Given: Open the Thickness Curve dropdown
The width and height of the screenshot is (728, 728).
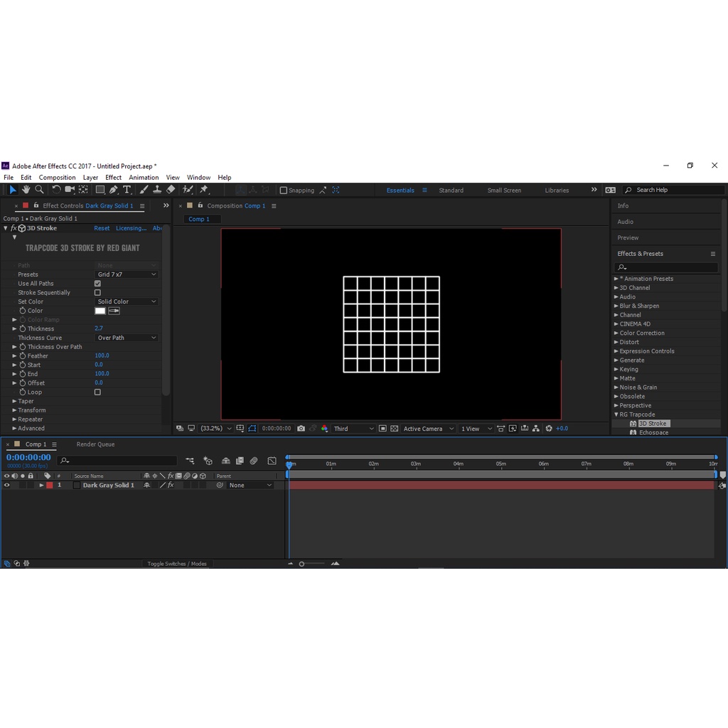Looking at the screenshot, I should tap(127, 338).
